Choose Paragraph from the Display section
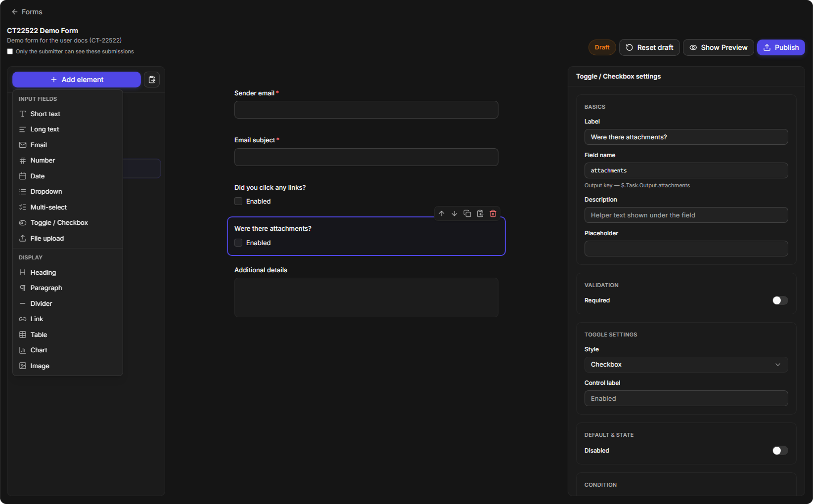Viewport: 813px width, 504px height. pos(68,288)
